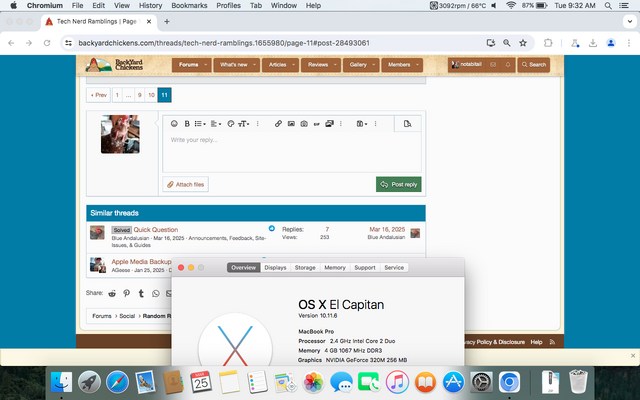Open the Quick Question thread
Viewport: 640px width, 400px height.
pos(156,229)
